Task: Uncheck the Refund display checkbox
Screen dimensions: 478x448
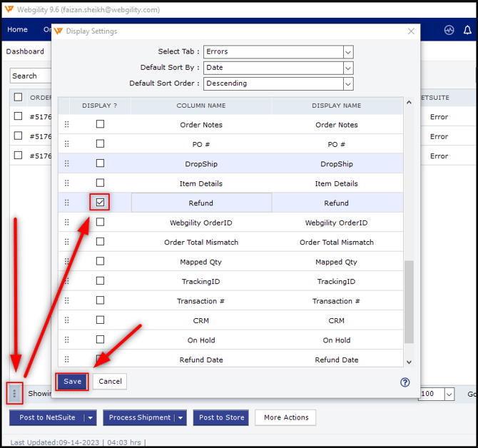Action: pyautogui.click(x=101, y=203)
